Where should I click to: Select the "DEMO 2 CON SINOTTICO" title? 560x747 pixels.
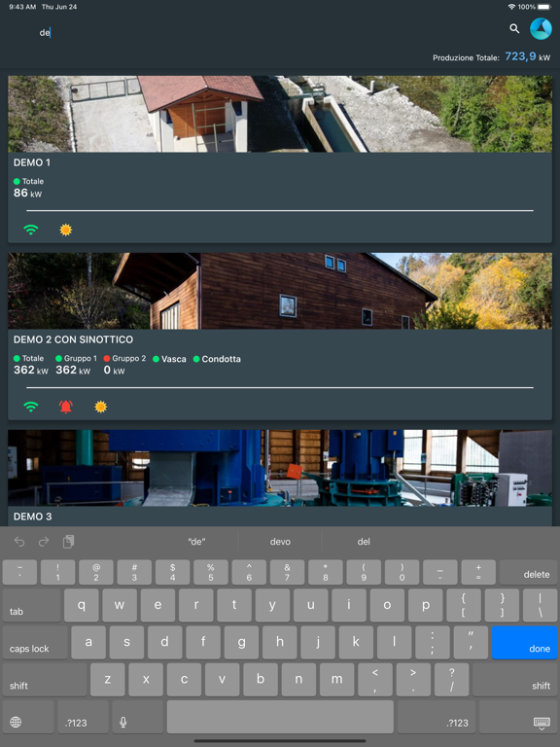(73, 339)
